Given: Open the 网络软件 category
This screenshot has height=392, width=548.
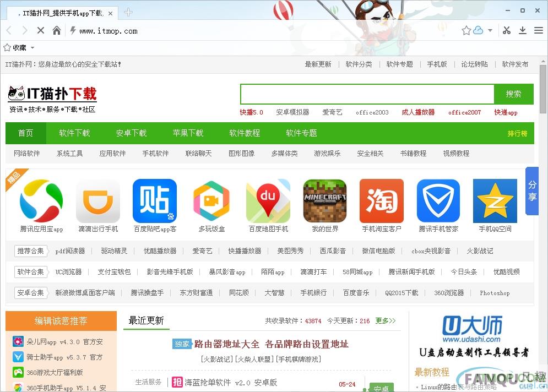Looking at the screenshot, I should click(x=27, y=154).
